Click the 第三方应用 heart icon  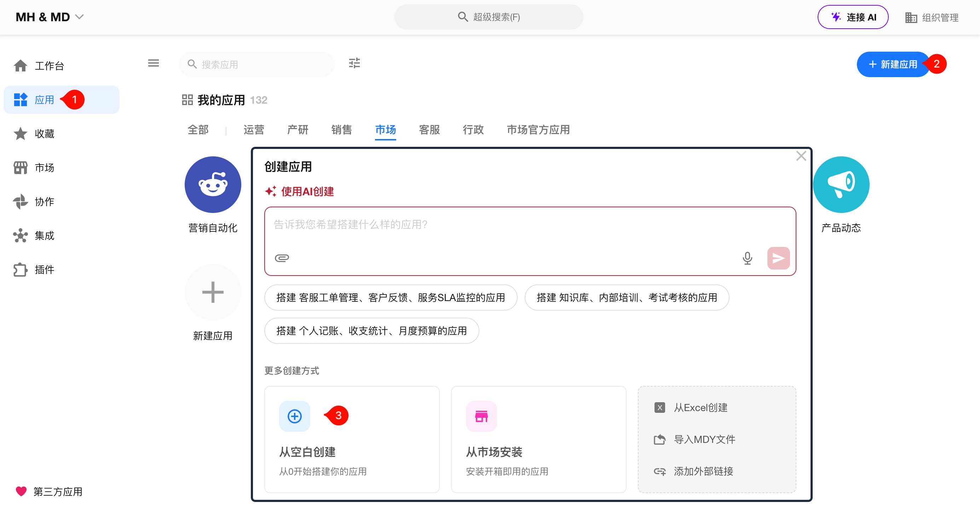(x=21, y=491)
